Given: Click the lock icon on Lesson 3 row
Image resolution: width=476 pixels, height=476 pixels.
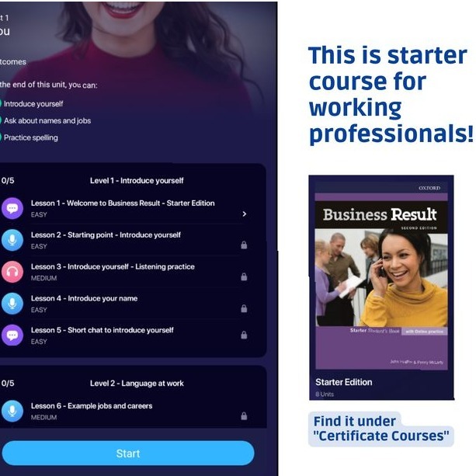Looking at the screenshot, I should [244, 276].
